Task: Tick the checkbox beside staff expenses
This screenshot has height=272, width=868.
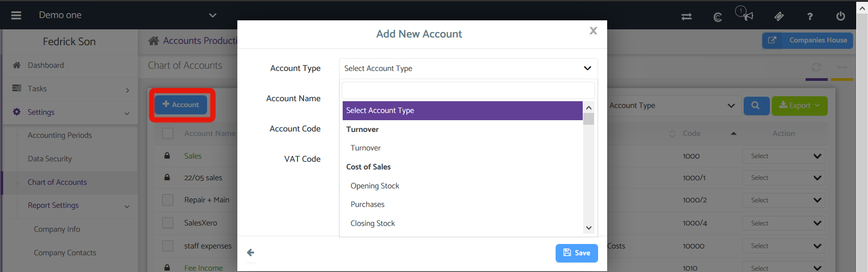Action: click(168, 246)
